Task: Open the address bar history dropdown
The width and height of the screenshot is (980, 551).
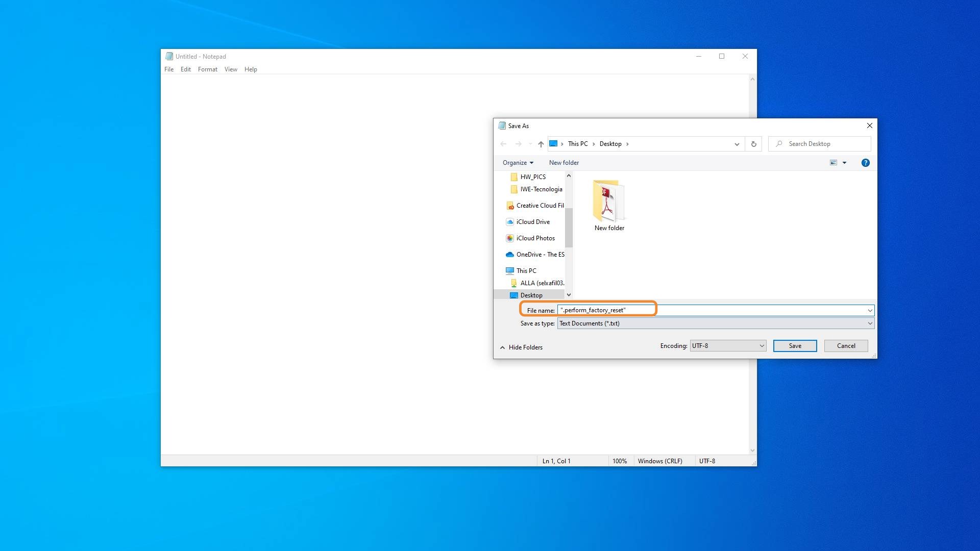Action: click(737, 144)
